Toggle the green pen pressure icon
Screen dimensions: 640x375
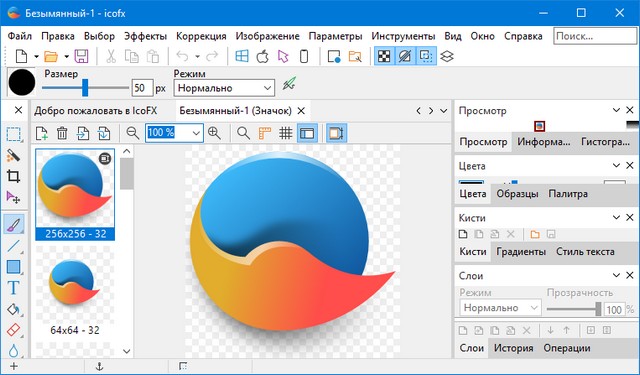(289, 84)
